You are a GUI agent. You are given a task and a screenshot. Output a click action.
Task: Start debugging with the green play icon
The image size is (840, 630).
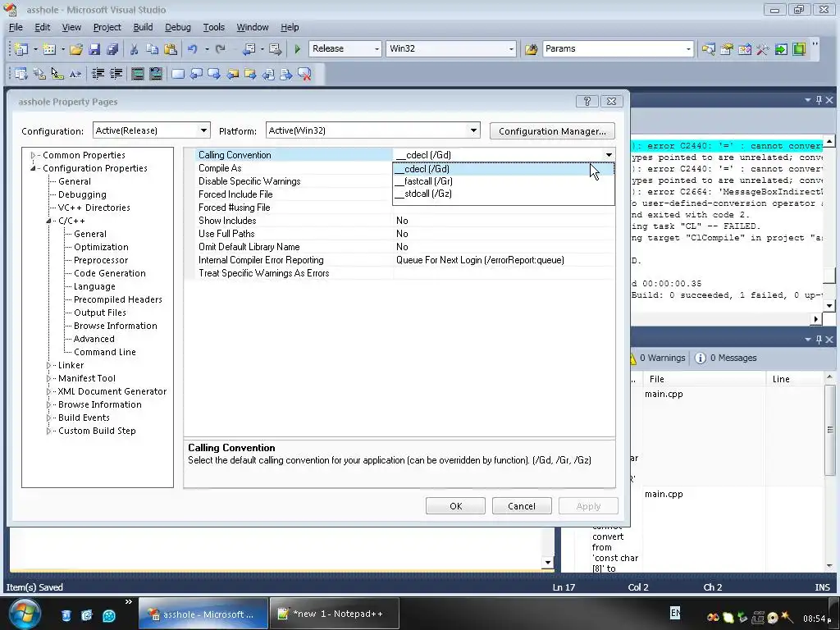pos(297,49)
